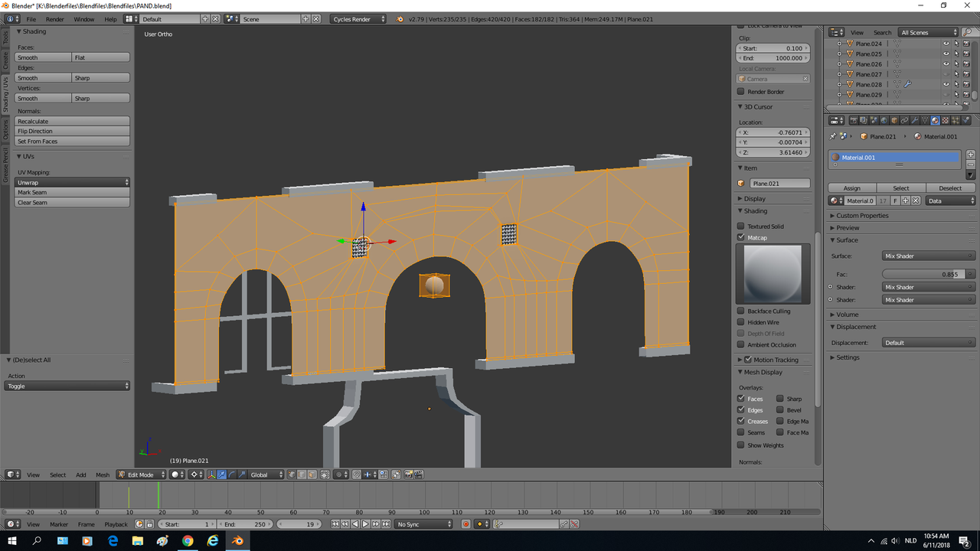Enable the translate manipulator arrow

click(x=222, y=474)
